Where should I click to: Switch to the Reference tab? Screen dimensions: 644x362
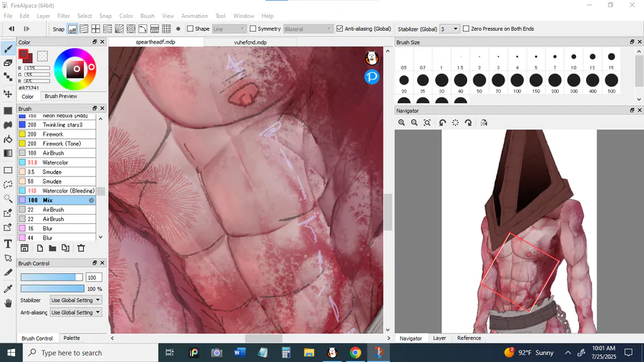pos(469,338)
